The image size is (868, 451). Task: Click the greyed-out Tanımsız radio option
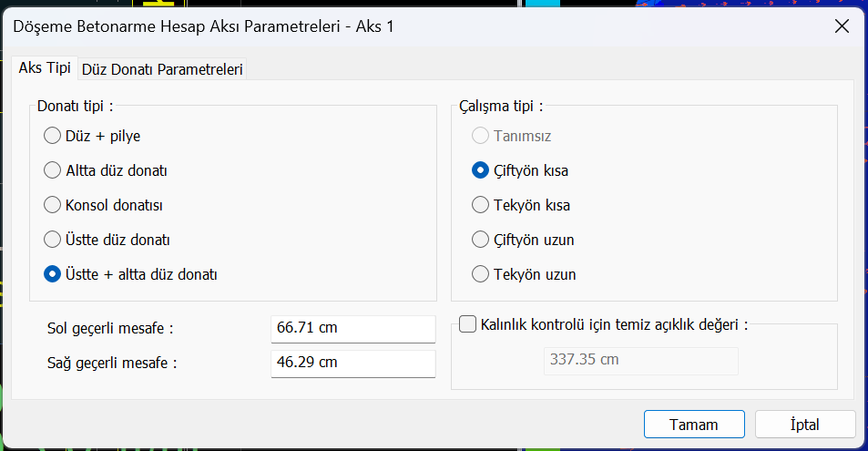480,136
